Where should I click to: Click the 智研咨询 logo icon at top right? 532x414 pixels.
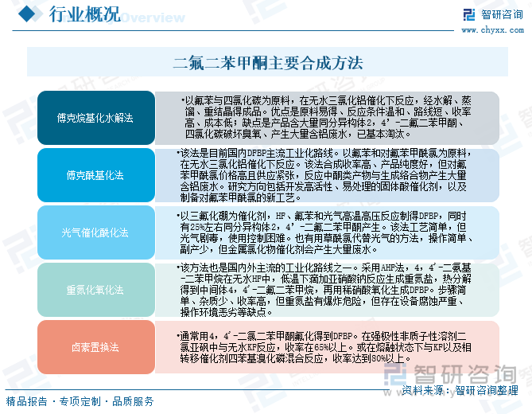(469, 14)
